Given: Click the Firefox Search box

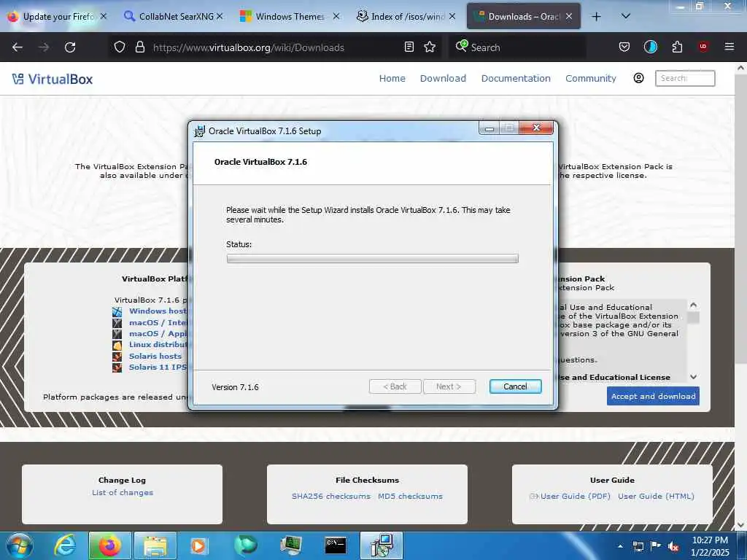Looking at the screenshot, I should [517, 47].
